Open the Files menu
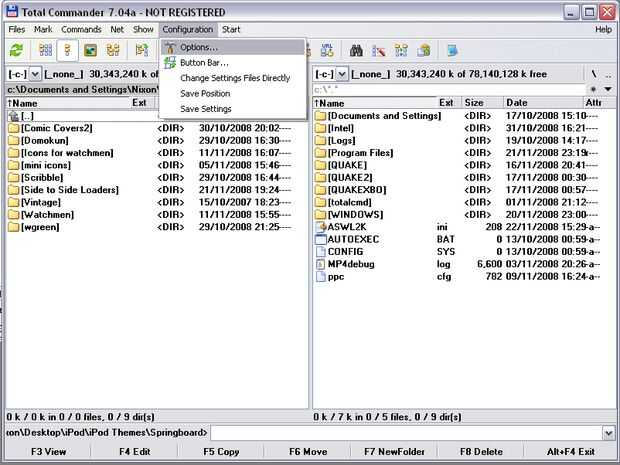Image resolution: width=620 pixels, height=465 pixels. coord(17,29)
